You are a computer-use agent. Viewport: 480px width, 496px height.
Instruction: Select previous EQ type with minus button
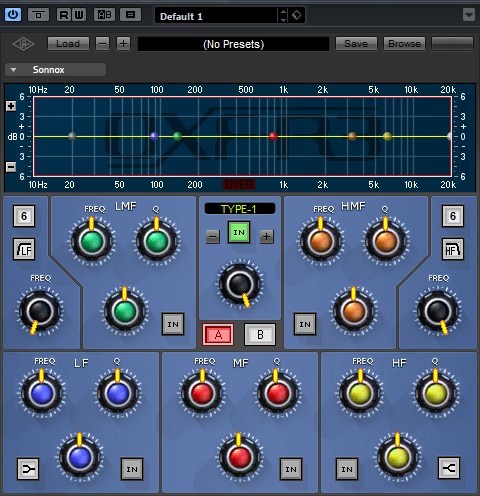213,237
